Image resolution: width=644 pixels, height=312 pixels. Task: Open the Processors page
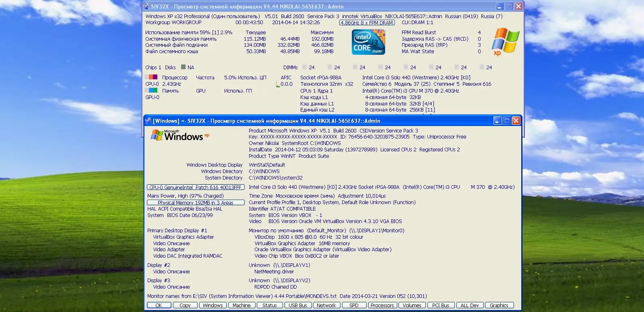(x=382, y=306)
